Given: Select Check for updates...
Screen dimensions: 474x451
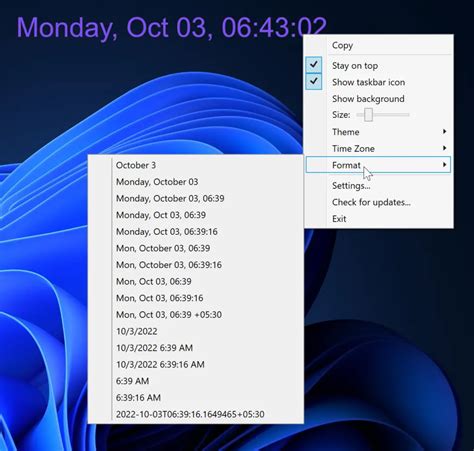Looking at the screenshot, I should tap(378, 202).
